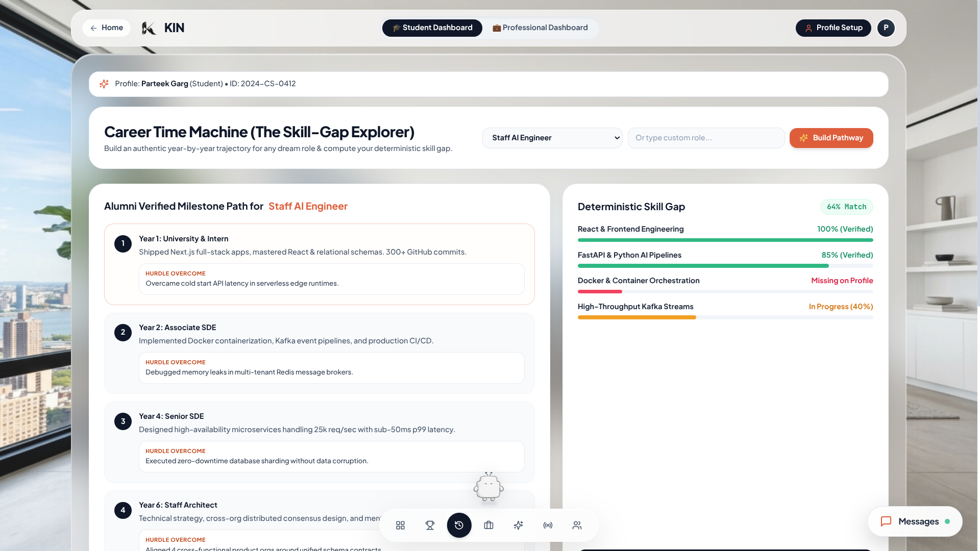Go back with the Home button
The height and width of the screenshot is (551, 980).
click(x=107, y=28)
